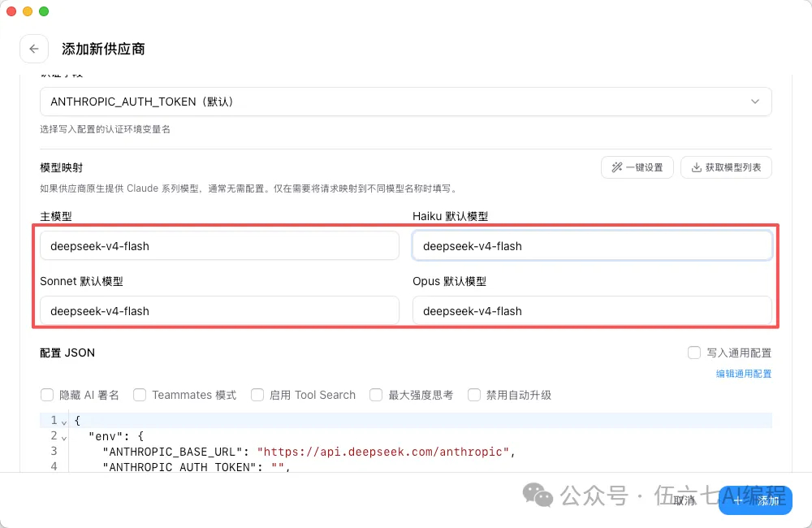This screenshot has width=812, height=528.
Task: Click the 一键设置 magic wand button
Action: coord(637,167)
